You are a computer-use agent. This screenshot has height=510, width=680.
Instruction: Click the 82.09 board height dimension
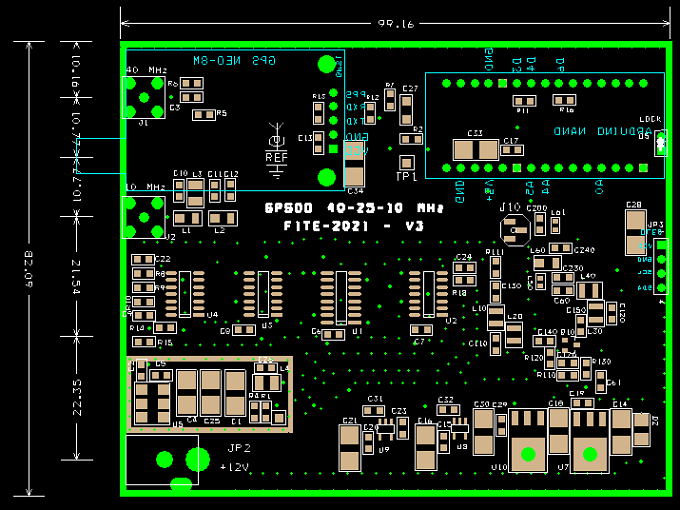29,269
